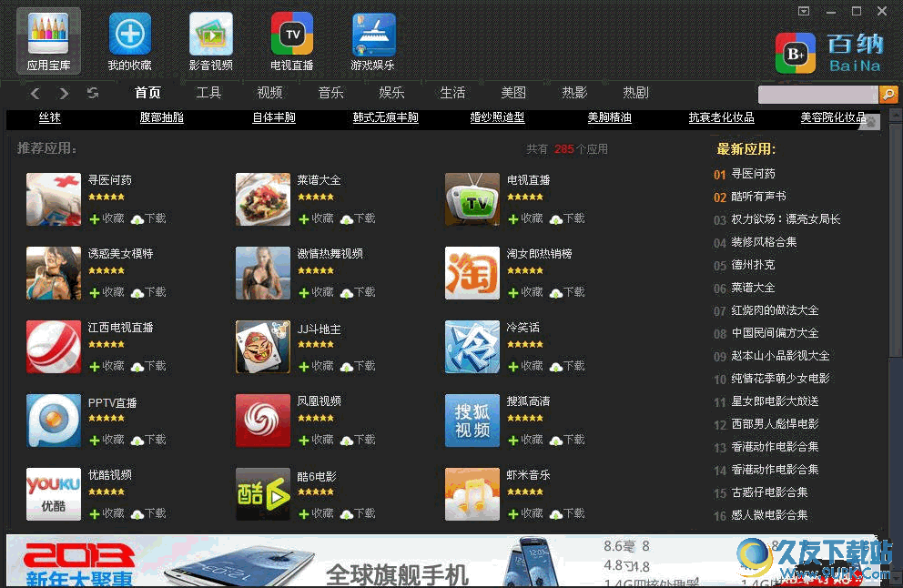
Task: Open the 凤凰视频 red swirl icon
Action: (x=262, y=421)
